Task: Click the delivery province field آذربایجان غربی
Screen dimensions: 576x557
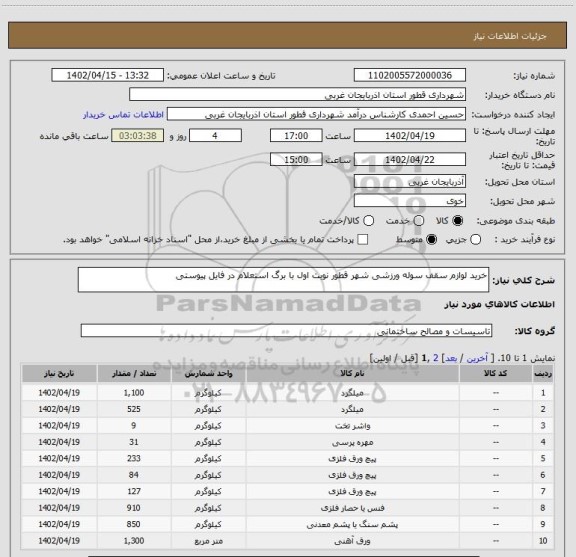Action: [410, 182]
